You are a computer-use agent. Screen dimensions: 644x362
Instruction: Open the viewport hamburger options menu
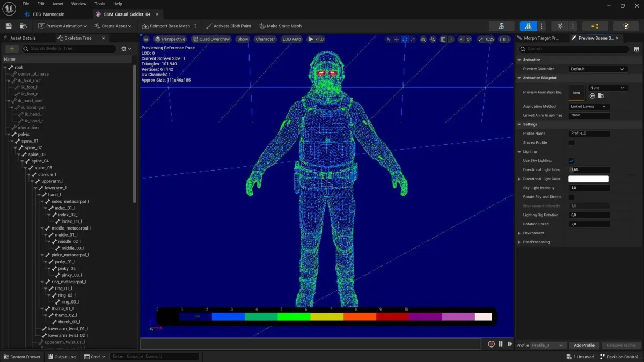point(146,39)
